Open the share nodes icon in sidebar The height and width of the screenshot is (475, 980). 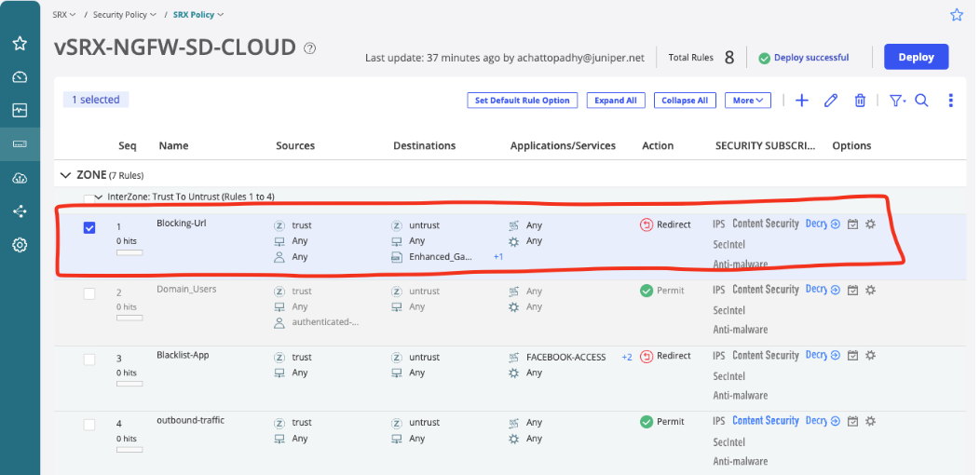point(20,211)
